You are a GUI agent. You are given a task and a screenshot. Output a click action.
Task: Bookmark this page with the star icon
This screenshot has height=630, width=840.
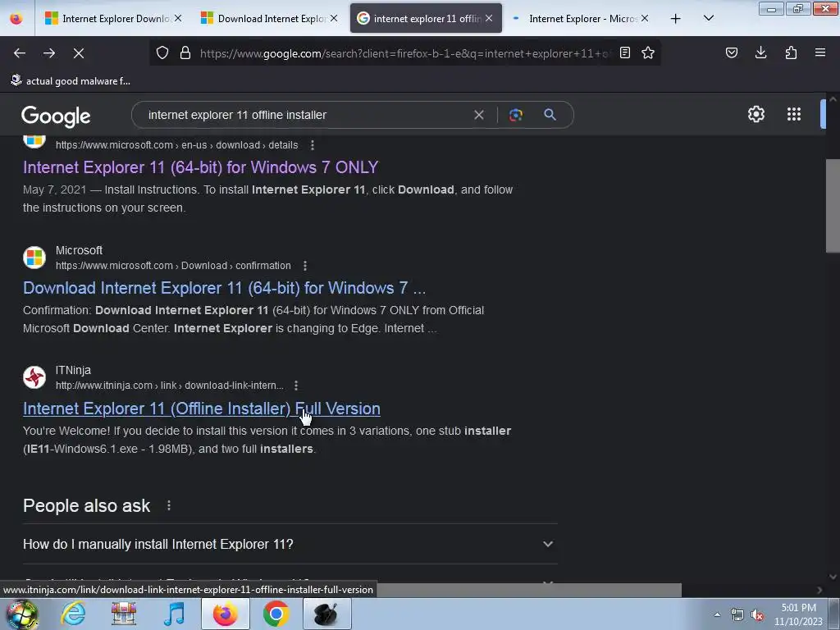pos(648,52)
